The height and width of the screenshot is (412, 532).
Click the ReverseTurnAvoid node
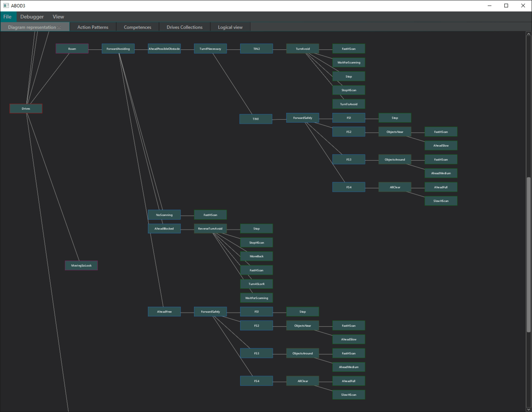point(210,229)
